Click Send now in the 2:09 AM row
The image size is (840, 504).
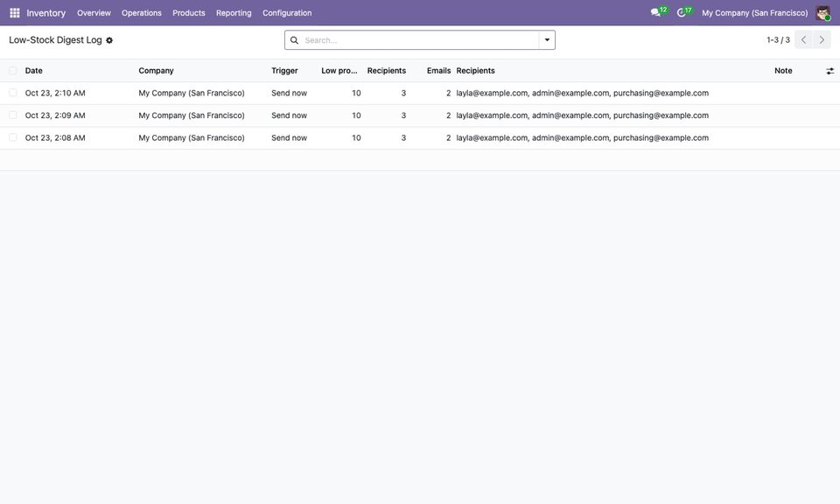click(290, 115)
